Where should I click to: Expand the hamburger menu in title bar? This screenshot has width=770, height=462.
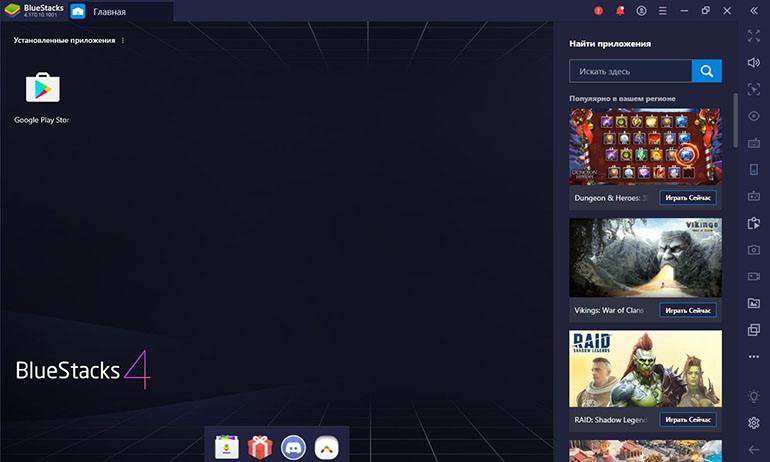(x=662, y=11)
